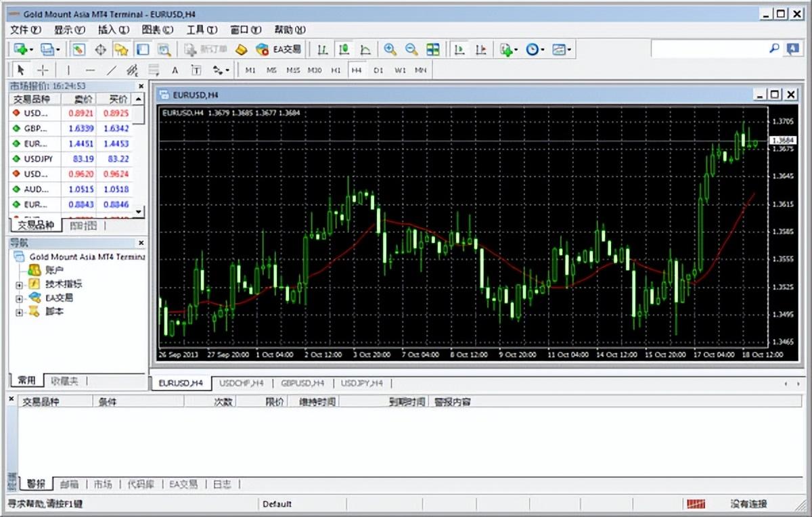Click the 新订单 new order button
This screenshot has width=812, height=517.
(206, 49)
